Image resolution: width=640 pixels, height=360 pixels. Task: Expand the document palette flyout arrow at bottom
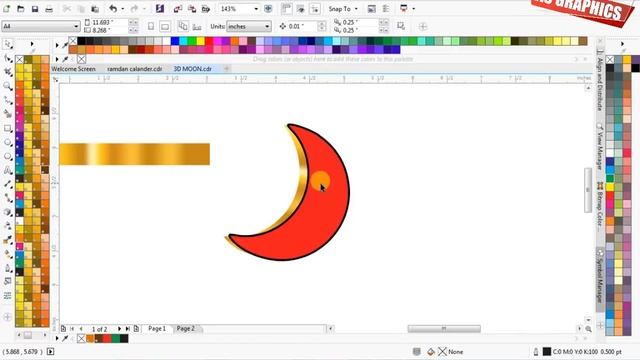(57, 338)
